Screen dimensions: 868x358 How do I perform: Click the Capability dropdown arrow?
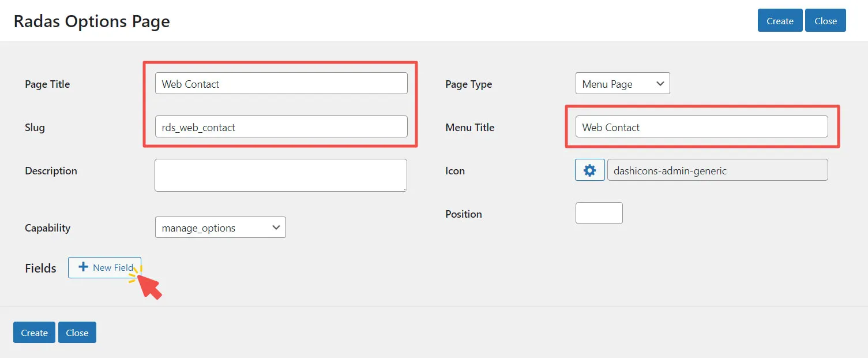(x=276, y=228)
